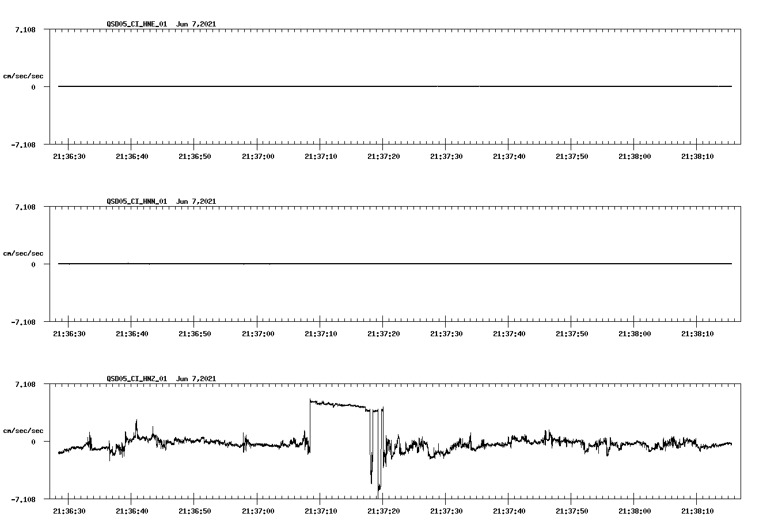The width and height of the screenshot is (782, 532).
Task: Click the Jun 7,2021 date on HNZ plot
Action: tap(196, 379)
